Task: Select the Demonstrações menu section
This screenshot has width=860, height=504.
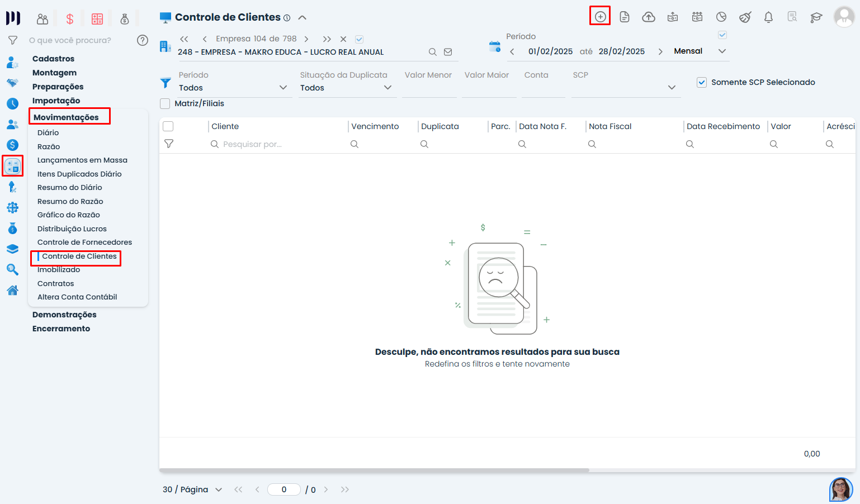Action: [x=64, y=315]
